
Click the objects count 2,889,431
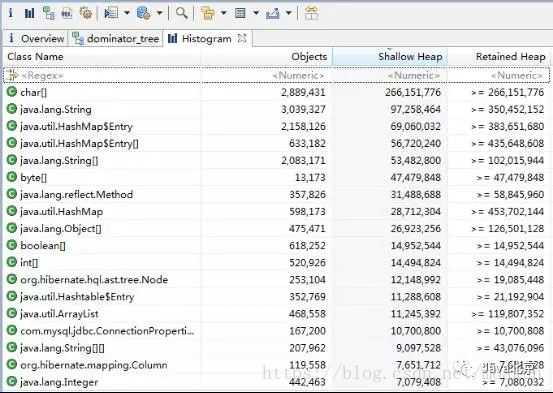tap(303, 92)
